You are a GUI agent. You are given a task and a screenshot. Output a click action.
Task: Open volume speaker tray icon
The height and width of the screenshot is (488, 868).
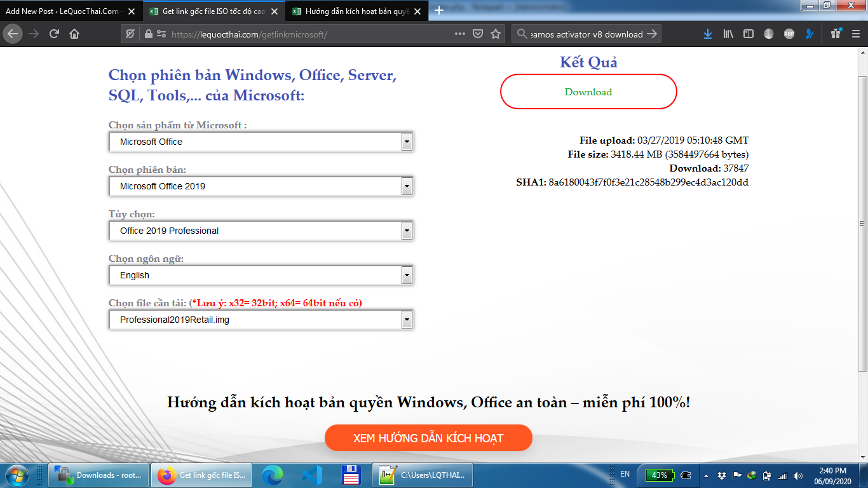pos(798,475)
